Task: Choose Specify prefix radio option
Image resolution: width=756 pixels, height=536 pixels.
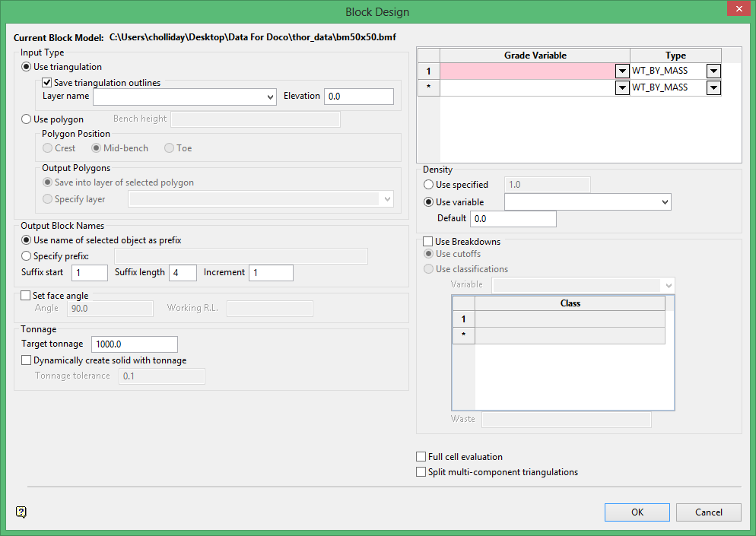Action: [x=27, y=256]
